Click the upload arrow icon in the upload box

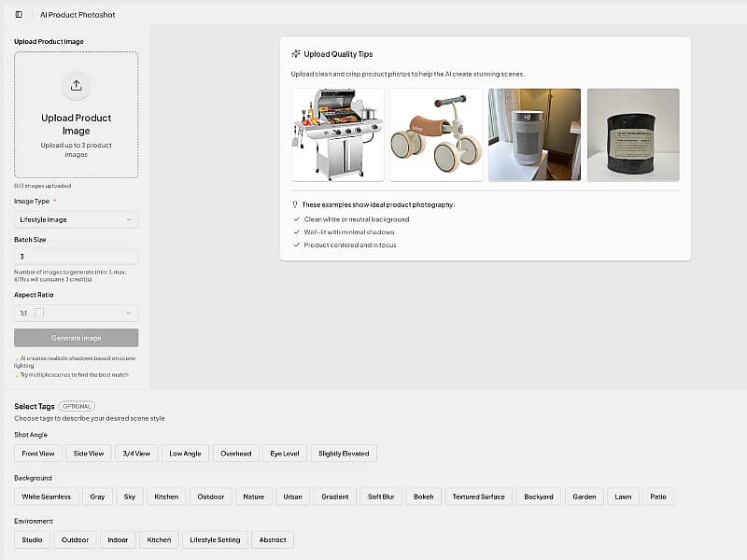[x=76, y=85]
